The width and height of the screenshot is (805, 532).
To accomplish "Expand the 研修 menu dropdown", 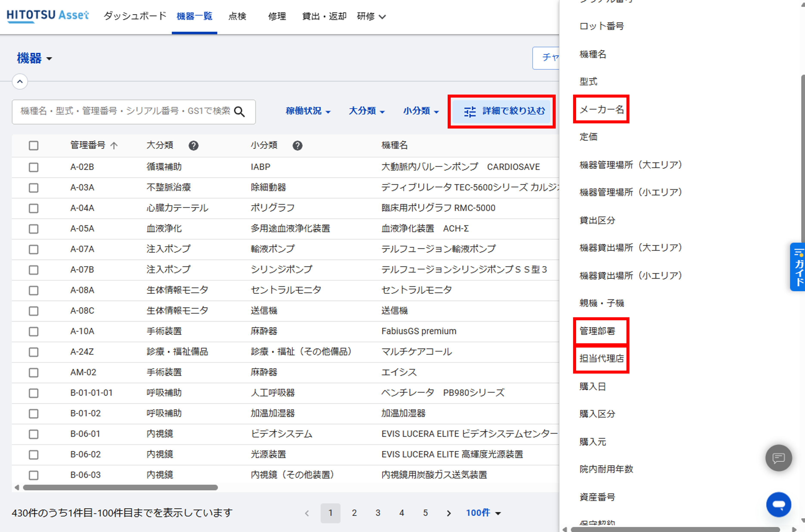I will coord(371,16).
